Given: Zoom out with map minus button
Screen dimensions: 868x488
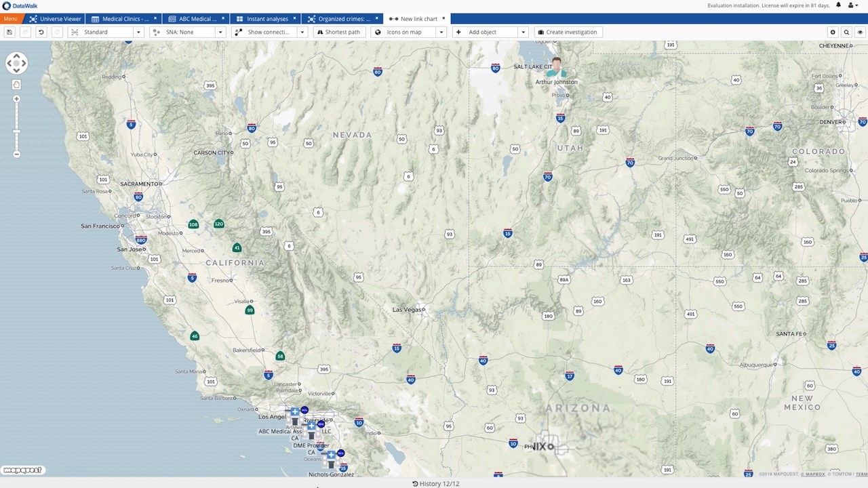Looking at the screenshot, I should click(16, 154).
